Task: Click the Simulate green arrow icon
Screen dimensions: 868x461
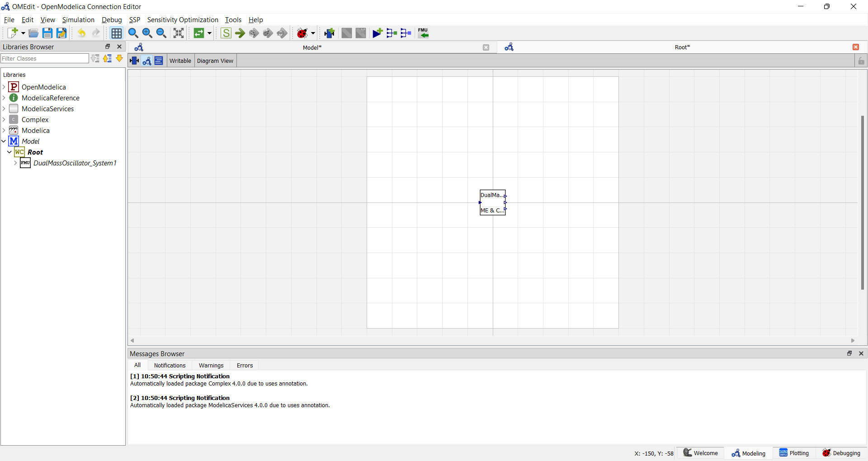Action: [240, 33]
